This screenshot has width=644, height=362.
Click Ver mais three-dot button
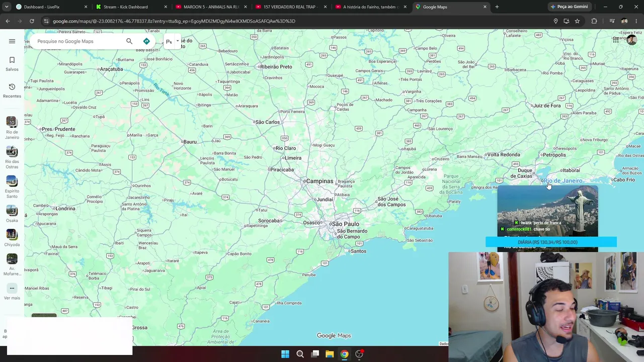tap(12, 289)
